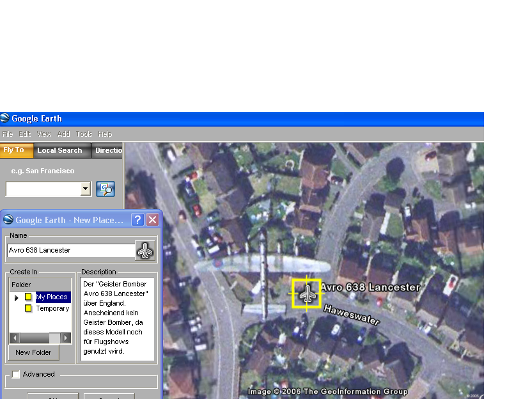
Task: Click the image copyright text on map
Action: pos(328,391)
